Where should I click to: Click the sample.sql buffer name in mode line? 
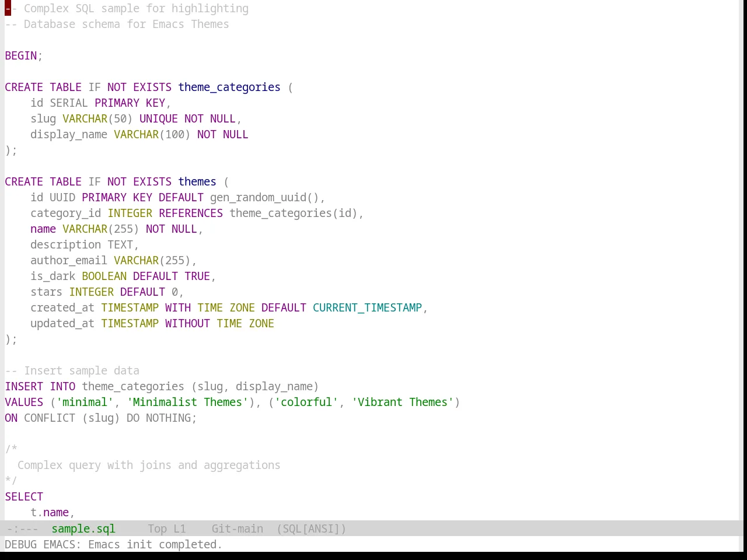click(x=83, y=528)
